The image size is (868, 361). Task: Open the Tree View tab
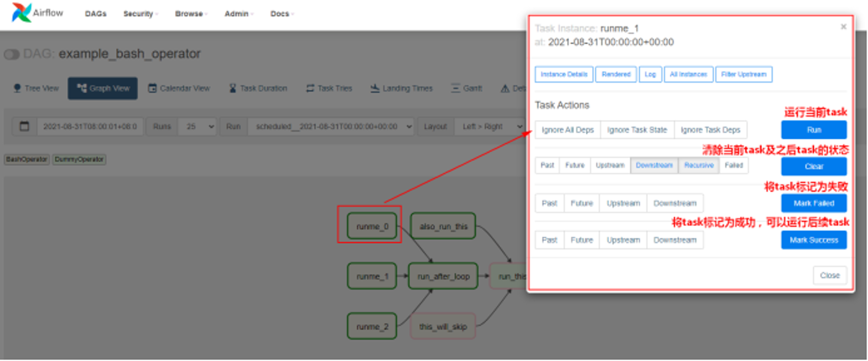(36, 88)
